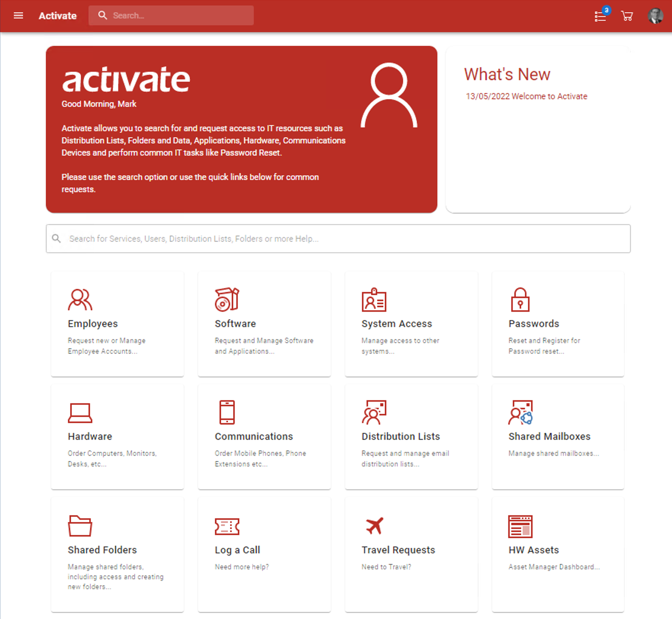This screenshot has height=619, width=672.
Task: Click 'Need to Travel?' text
Action: click(386, 567)
